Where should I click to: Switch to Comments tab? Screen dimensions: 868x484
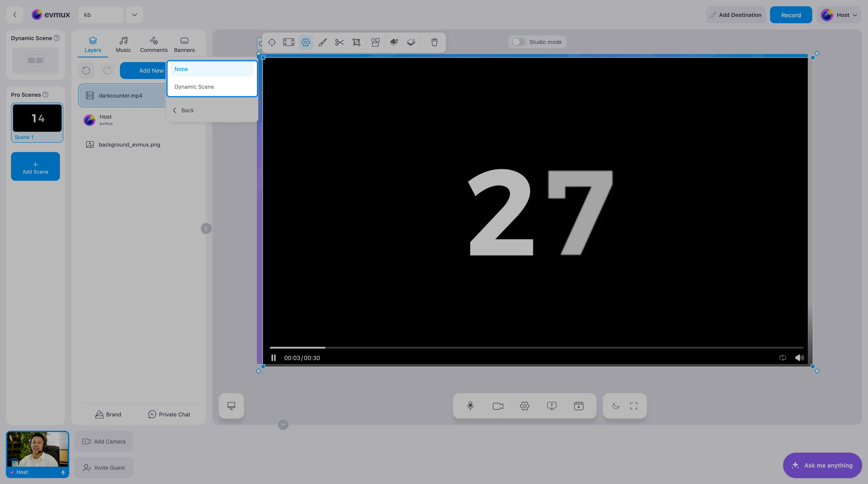pos(154,45)
